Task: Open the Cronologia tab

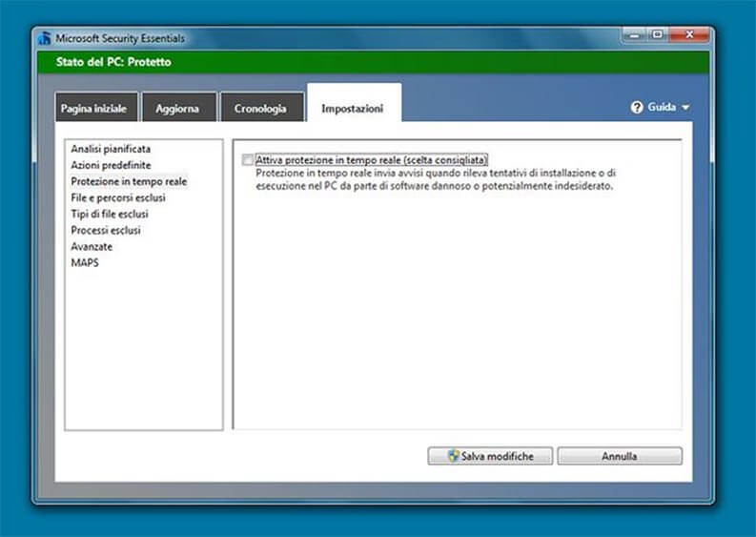Action: pyautogui.click(x=262, y=107)
